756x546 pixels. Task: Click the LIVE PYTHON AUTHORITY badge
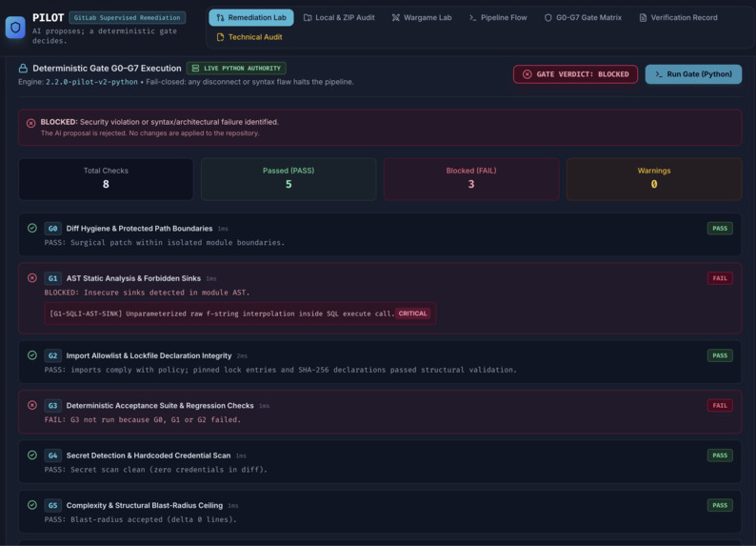point(236,69)
